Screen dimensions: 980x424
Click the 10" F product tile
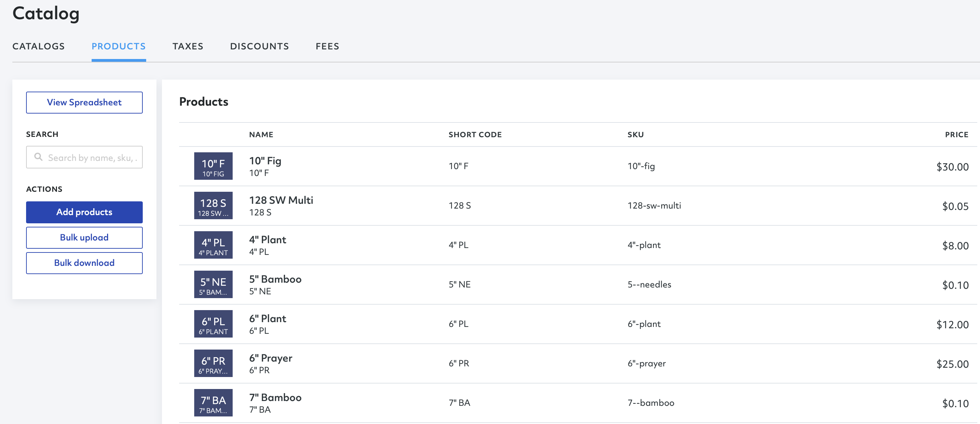tap(213, 166)
